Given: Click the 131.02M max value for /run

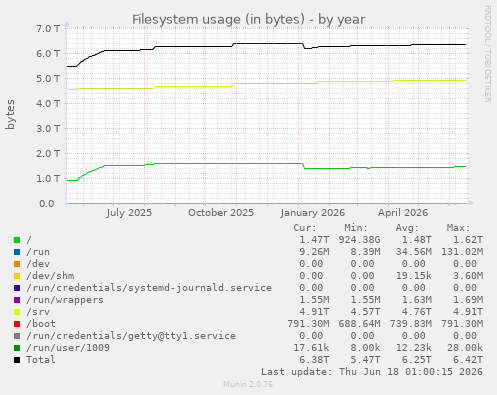Looking at the screenshot, I should point(462,252).
